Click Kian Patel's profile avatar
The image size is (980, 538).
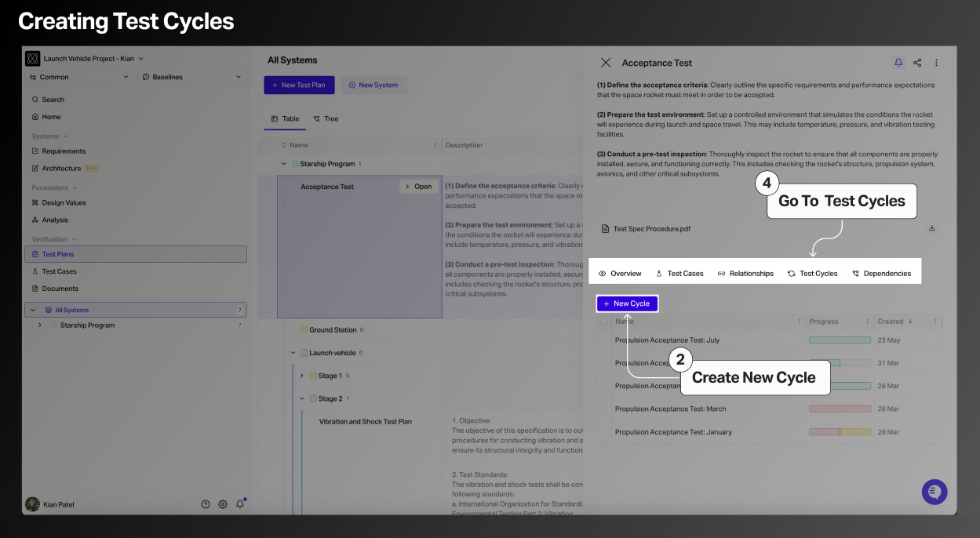click(x=32, y=504)
